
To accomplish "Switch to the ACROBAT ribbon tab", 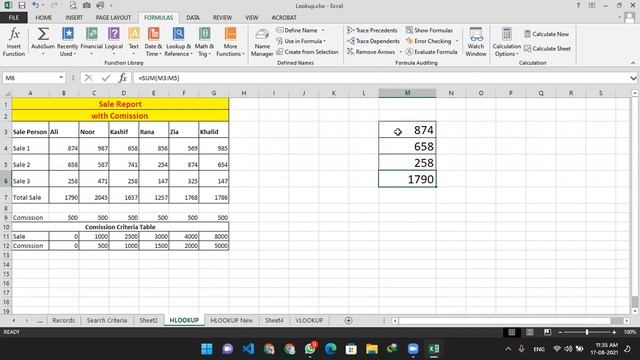I will pyautogui.click(x=284, y=18).
